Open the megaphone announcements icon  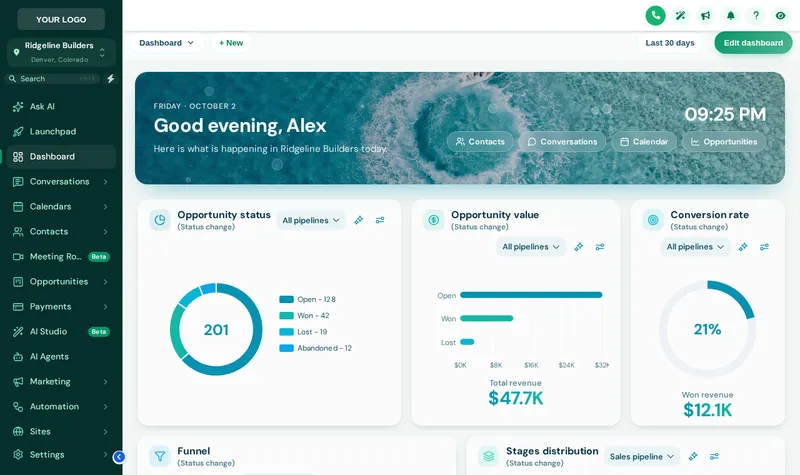[x=706, y=16]
